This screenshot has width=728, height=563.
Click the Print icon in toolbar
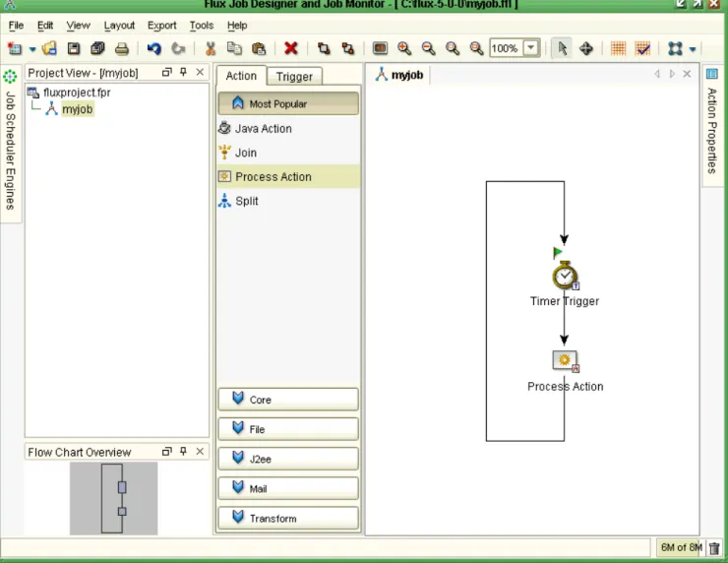122,48
